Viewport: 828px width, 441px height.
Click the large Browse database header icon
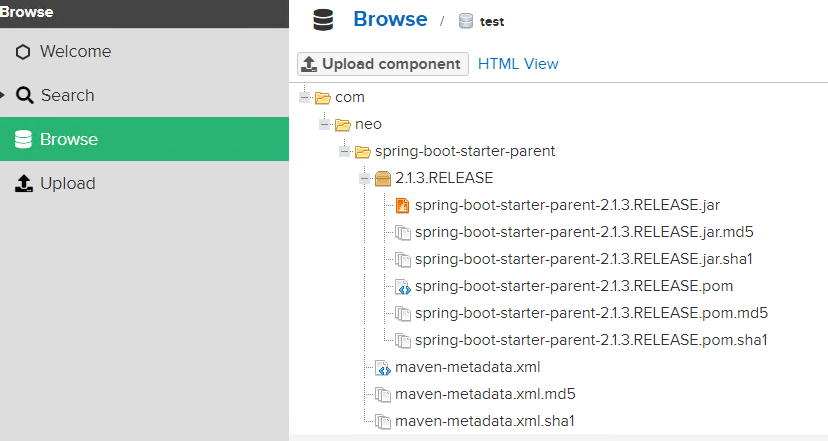click(x=323, y=20)
